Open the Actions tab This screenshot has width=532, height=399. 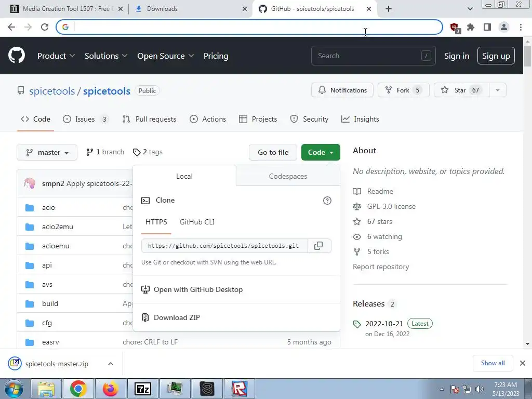tap(208, 119)
